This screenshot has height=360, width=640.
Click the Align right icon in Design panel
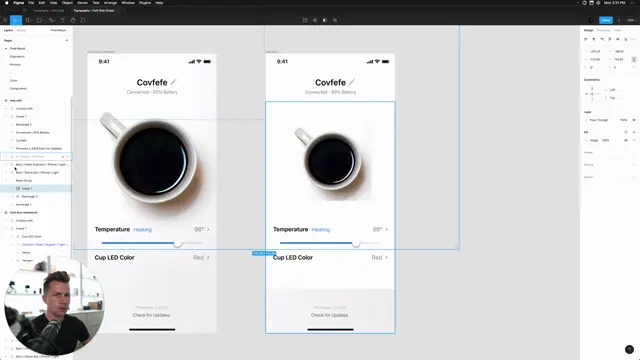602,39
